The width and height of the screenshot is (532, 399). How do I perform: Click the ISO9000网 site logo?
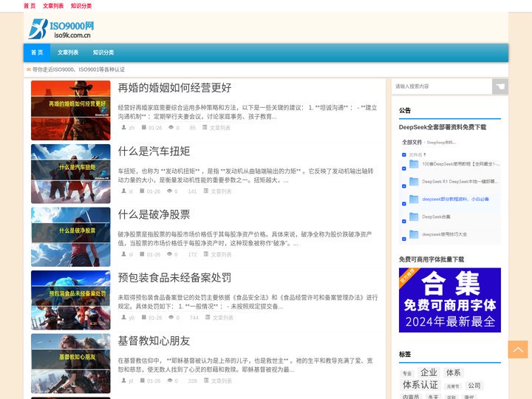click(61, 29)
